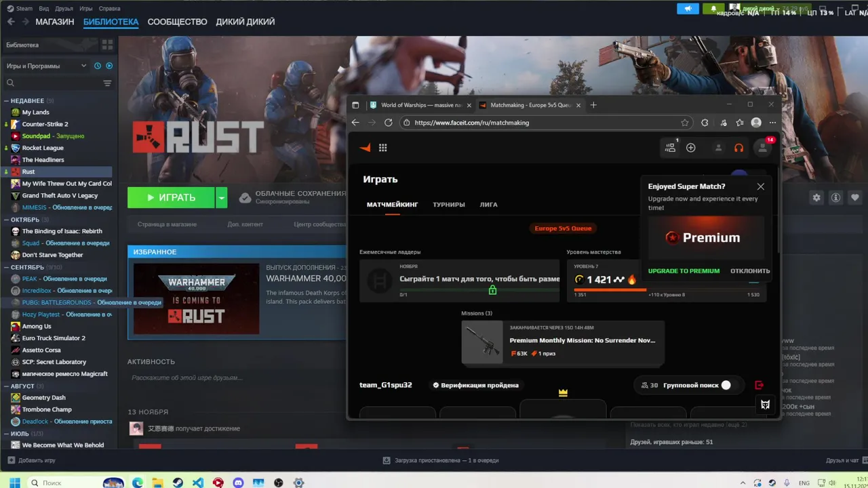Viewport: 868px width, 488px height.
Task: Click FACEIT circular plus create icon
Action: point(691,148)
